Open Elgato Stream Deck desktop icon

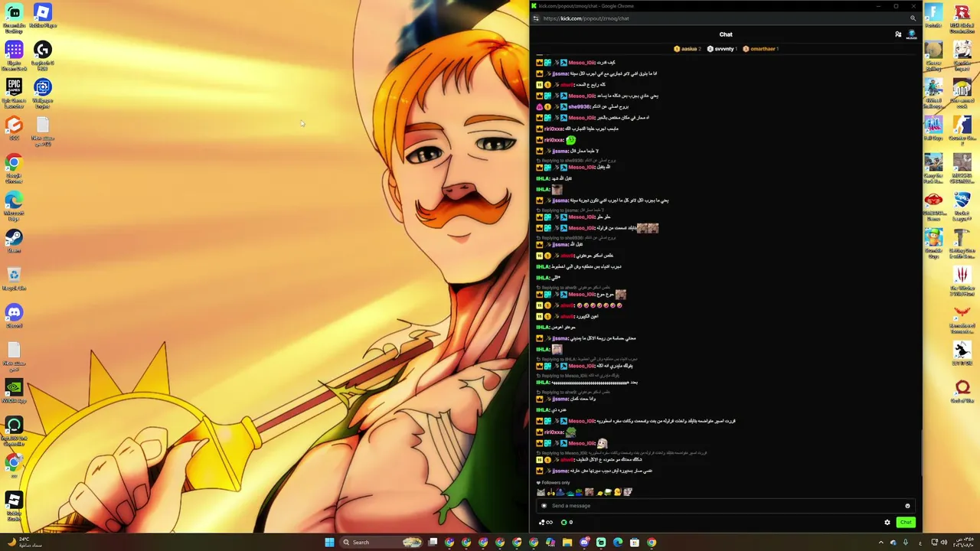pyautogui.click(x=14, y=55)
